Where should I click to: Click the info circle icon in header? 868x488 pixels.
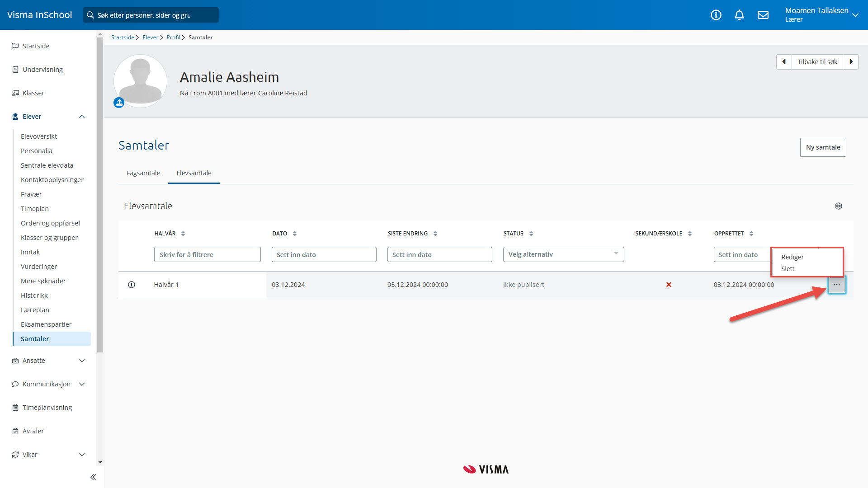(x=716, y=15)
